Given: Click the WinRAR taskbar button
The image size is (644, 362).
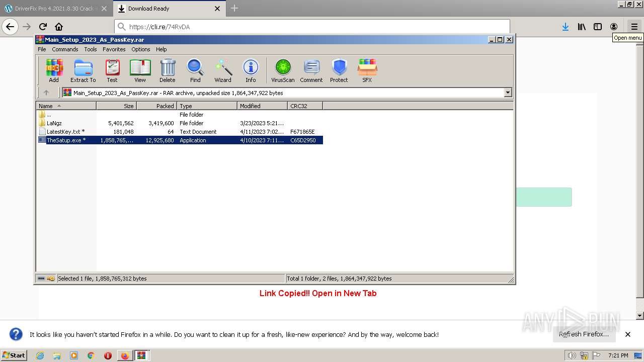Looking at the screenshot, I should coord(141,355).
